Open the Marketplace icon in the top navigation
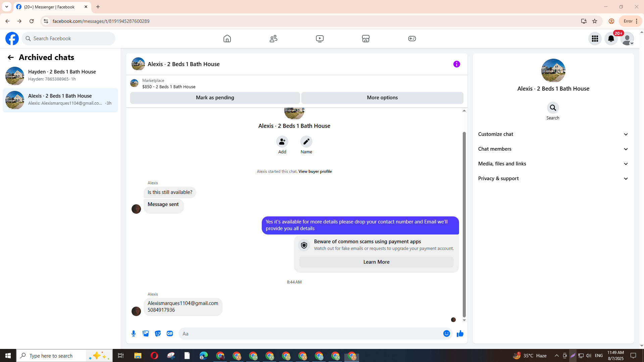 coord(366,39)
